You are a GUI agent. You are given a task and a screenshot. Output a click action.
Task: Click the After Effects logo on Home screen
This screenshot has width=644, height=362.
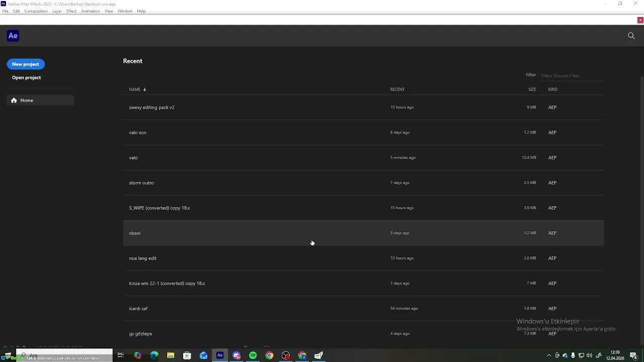(13, 36)
